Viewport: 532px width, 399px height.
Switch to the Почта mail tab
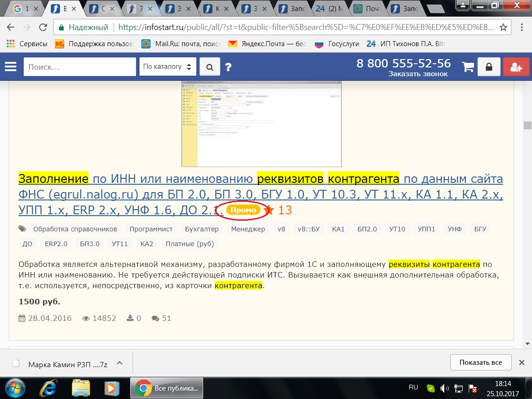click(368, 9)
